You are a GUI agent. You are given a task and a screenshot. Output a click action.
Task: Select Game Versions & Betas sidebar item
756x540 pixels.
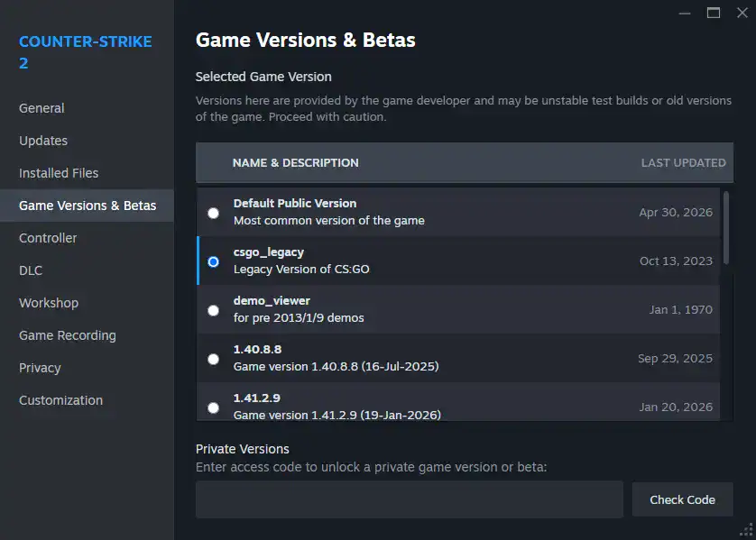coord(88,206)
